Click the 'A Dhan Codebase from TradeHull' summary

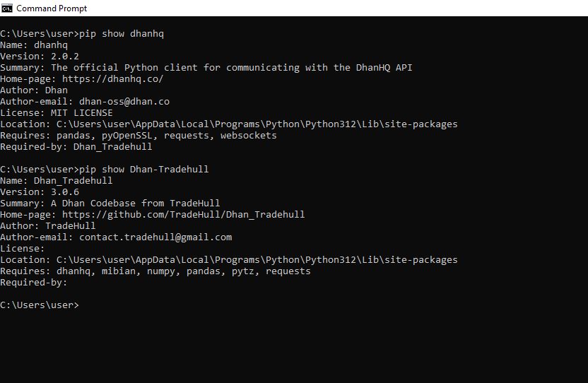tap(135, 203)
